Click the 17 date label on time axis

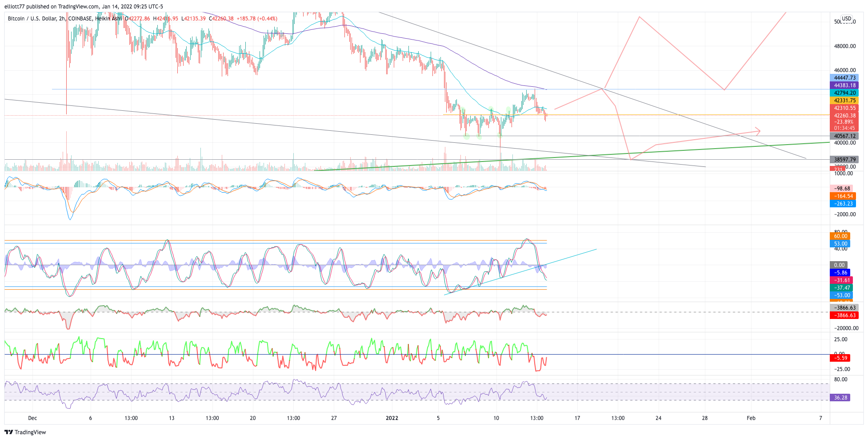click(577, 418)
